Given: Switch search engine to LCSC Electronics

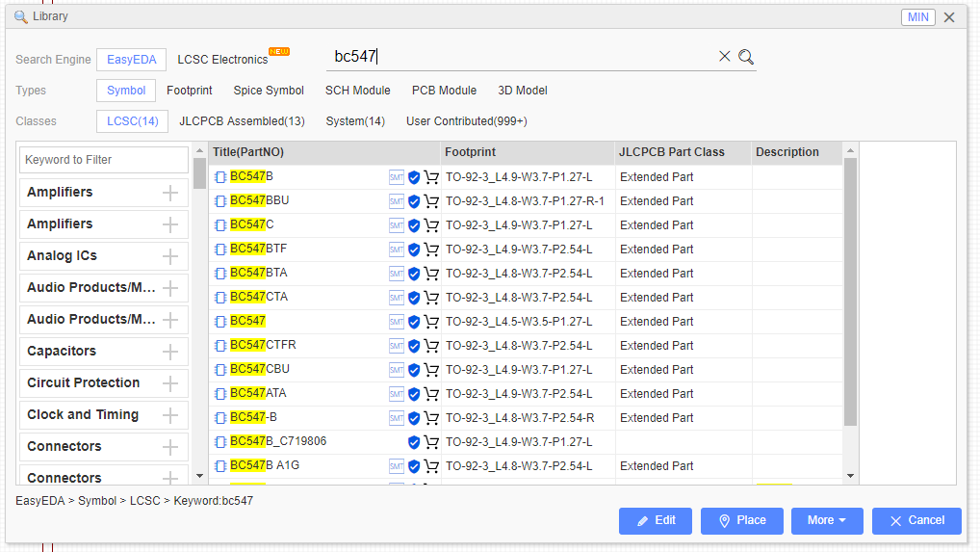Looking at the screenshot, I should click(x=222, y=60).
